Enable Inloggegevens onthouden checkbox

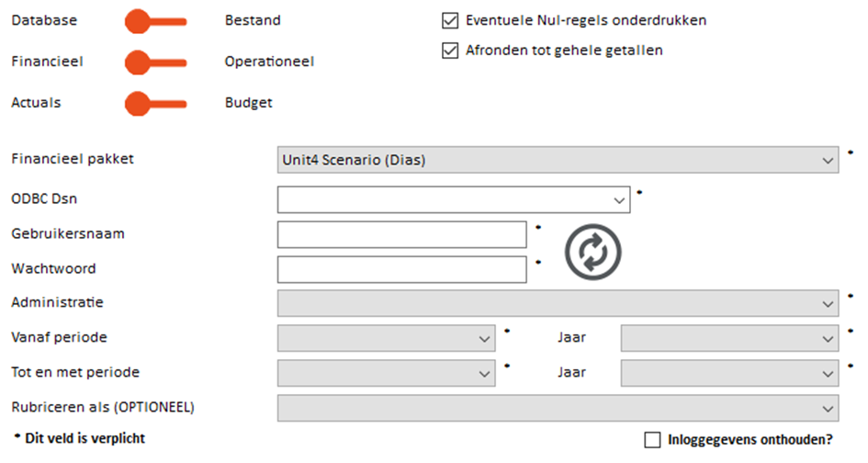(652, 440)
